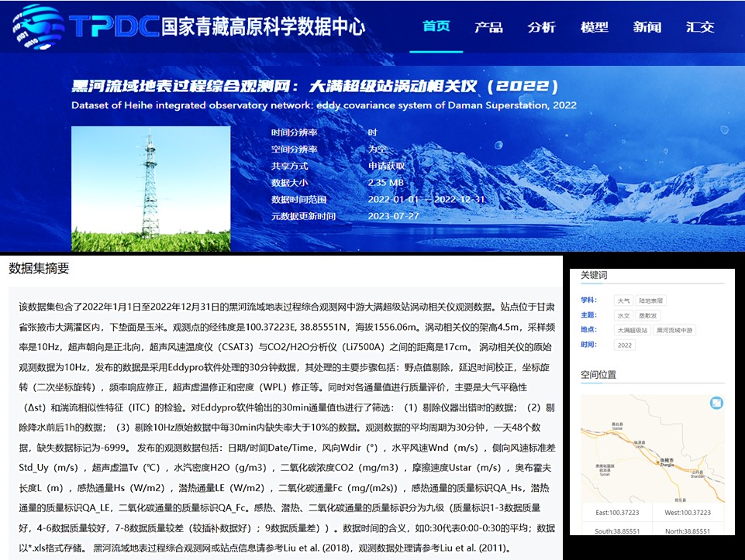Click the TPDC globe logo icon
The image size is (745, 560).
coord(39,26)
